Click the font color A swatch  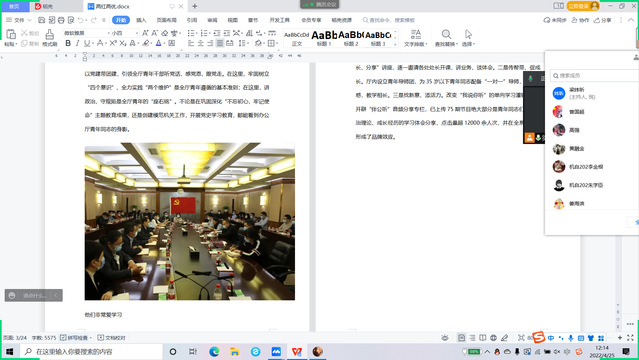[x=159, y=43]
